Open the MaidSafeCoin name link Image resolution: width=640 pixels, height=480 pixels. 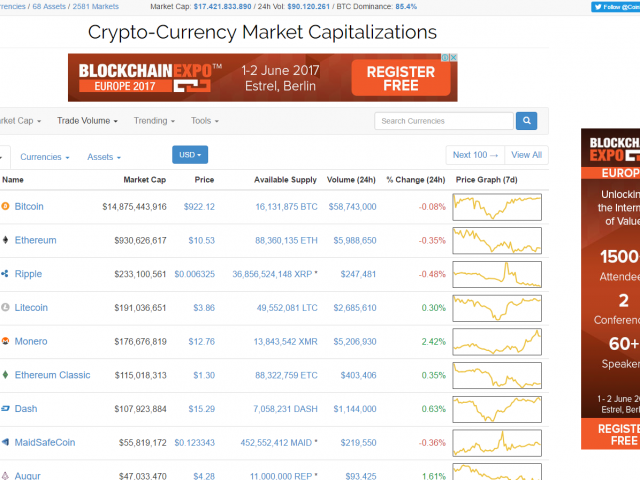45,442
